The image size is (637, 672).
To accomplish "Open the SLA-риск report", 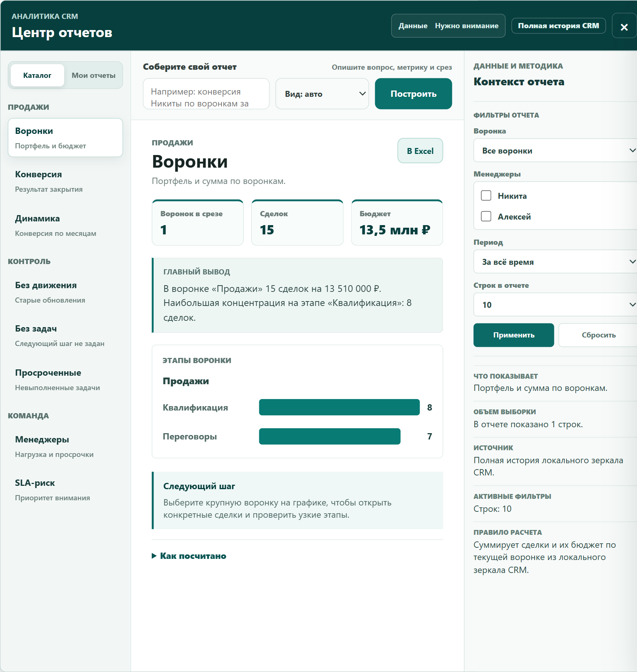I will [x=65, y=490].
